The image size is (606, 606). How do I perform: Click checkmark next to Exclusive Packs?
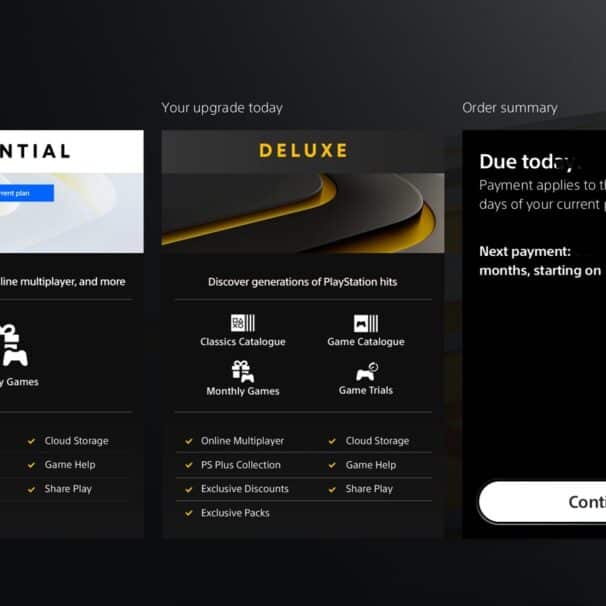[x=189, y=513]
